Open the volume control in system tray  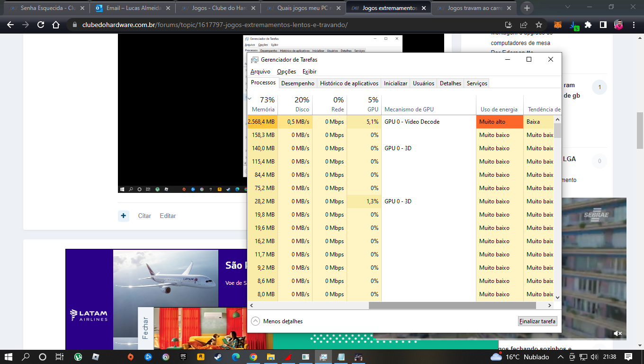tap(594, 357)
